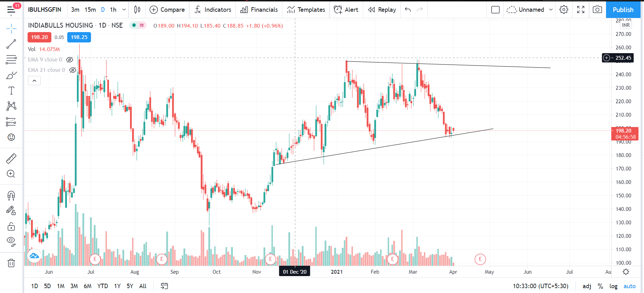Take a chart snapshot with camera icon
Screen dimensions: 644x293
coord(597,10)
